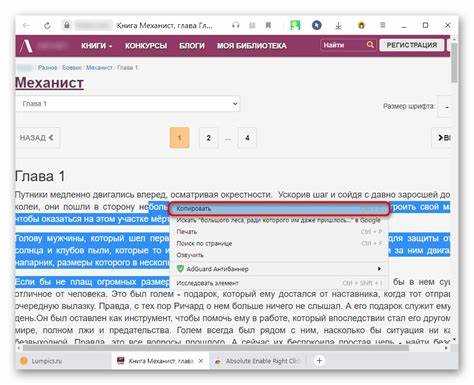Click the AdGuard shield icon in menu

pos(180,269)
